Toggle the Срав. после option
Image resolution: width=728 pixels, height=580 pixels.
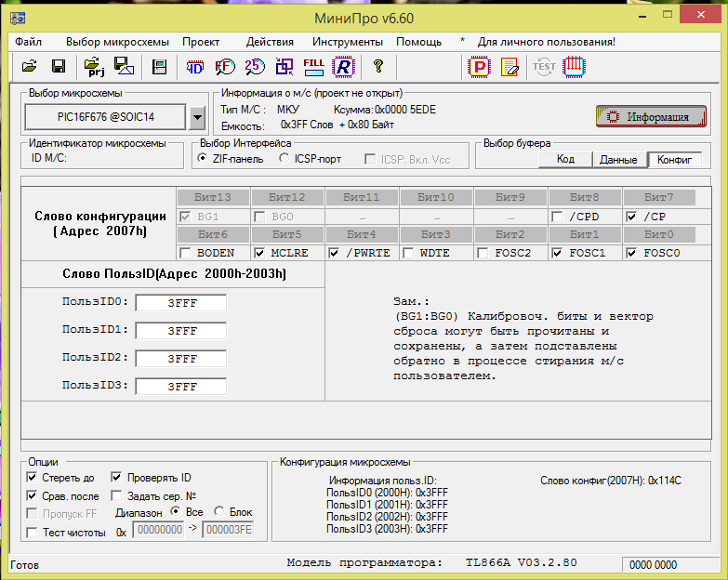(x=32, y=495)
